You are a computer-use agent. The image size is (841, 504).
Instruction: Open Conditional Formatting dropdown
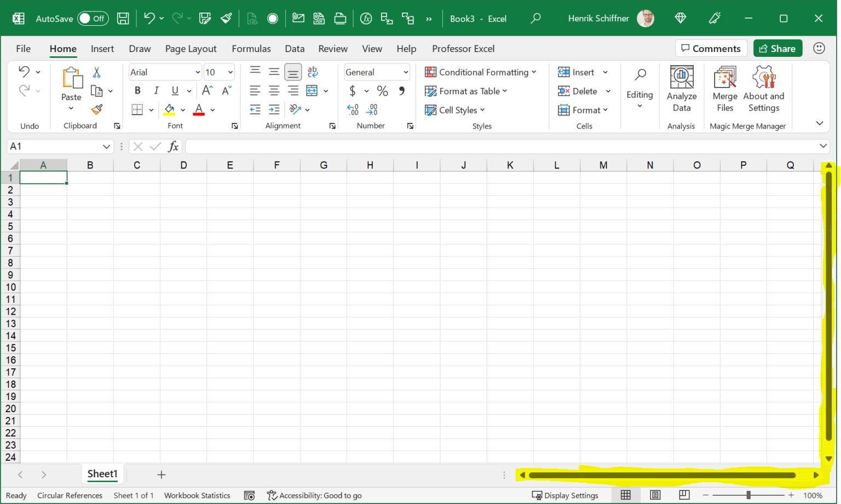(481, 72)
